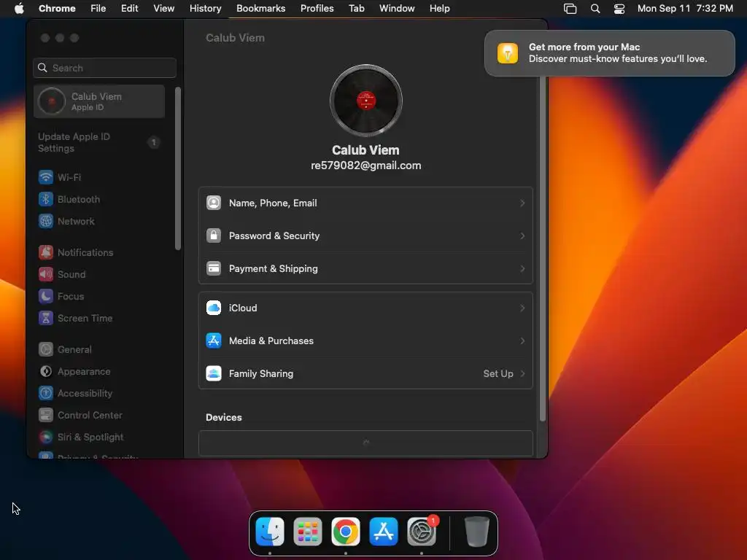Screen dimensions: 747x560
Task: Click the re579082@gmail.com email text
Action: (x=366, y=166)
